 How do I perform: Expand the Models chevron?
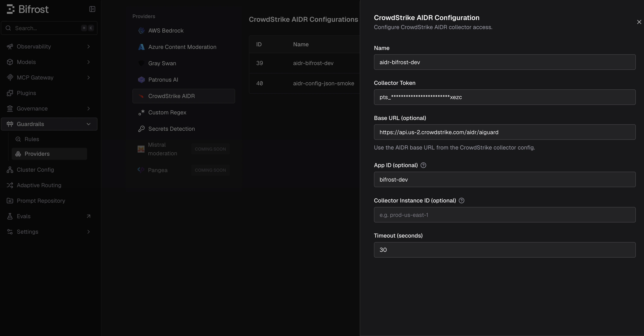88,62
